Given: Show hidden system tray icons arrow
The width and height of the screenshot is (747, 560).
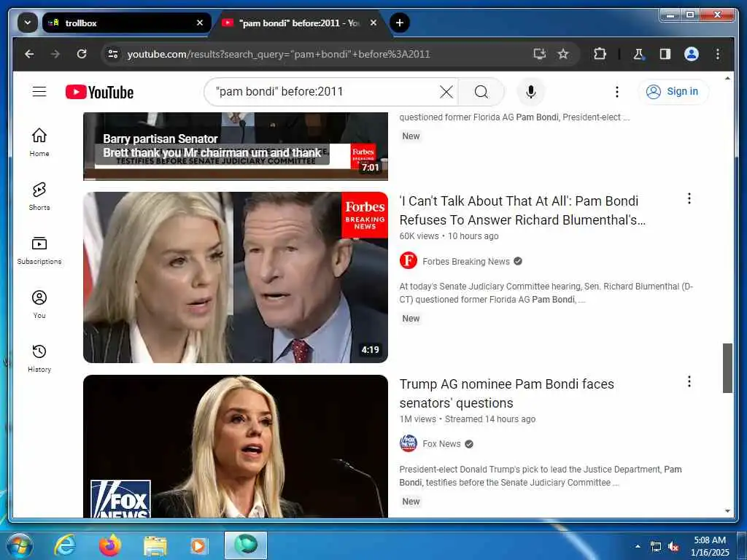Looking at the screenshot, I should (638, 546).
